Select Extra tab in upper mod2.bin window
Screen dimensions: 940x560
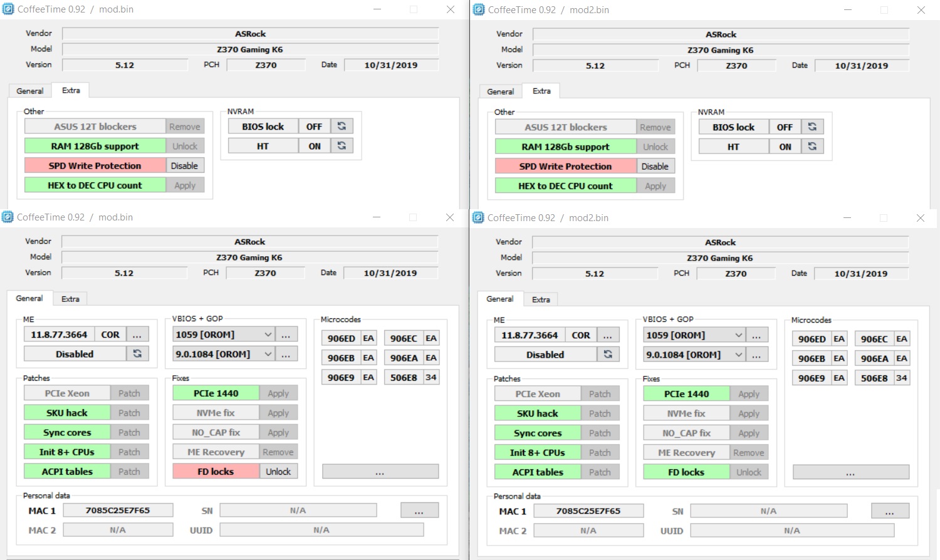541,91
